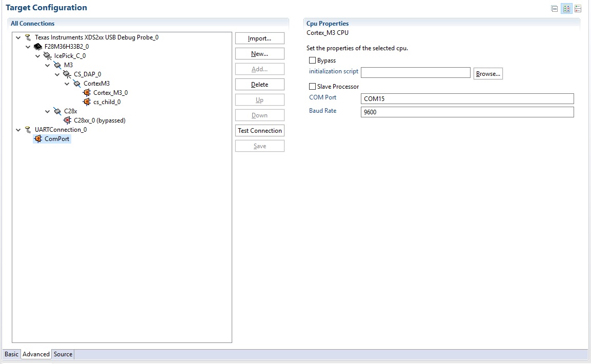Toggle Bypass off for Cortex_M3 CPU
The height and width of the screenshot is (364, 591).
[x=312, y=60]
